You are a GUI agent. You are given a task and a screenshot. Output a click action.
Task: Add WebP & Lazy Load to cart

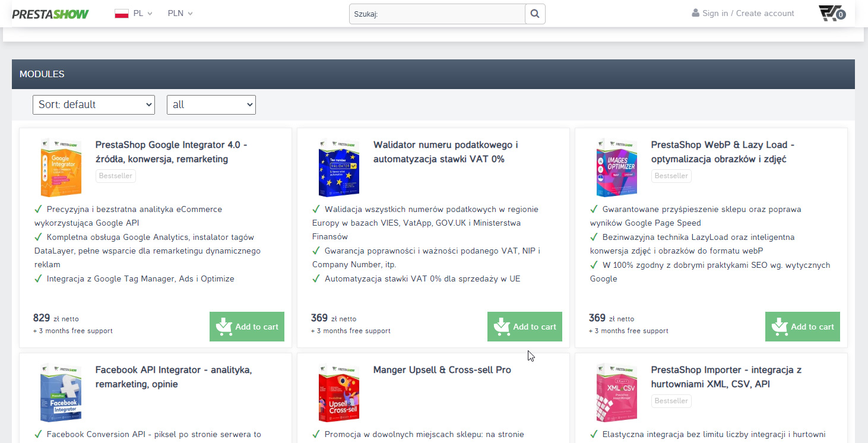click(802, 327)
